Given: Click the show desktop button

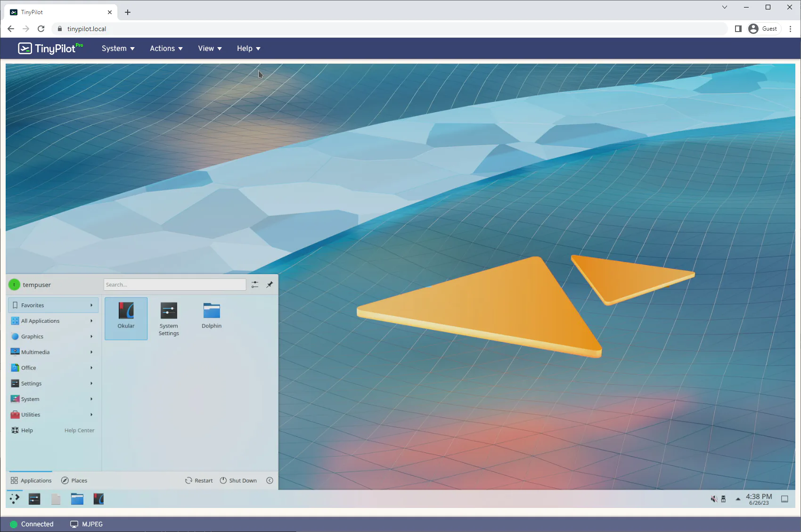Looking at the screenshot, I should click(x=785, y=499).
